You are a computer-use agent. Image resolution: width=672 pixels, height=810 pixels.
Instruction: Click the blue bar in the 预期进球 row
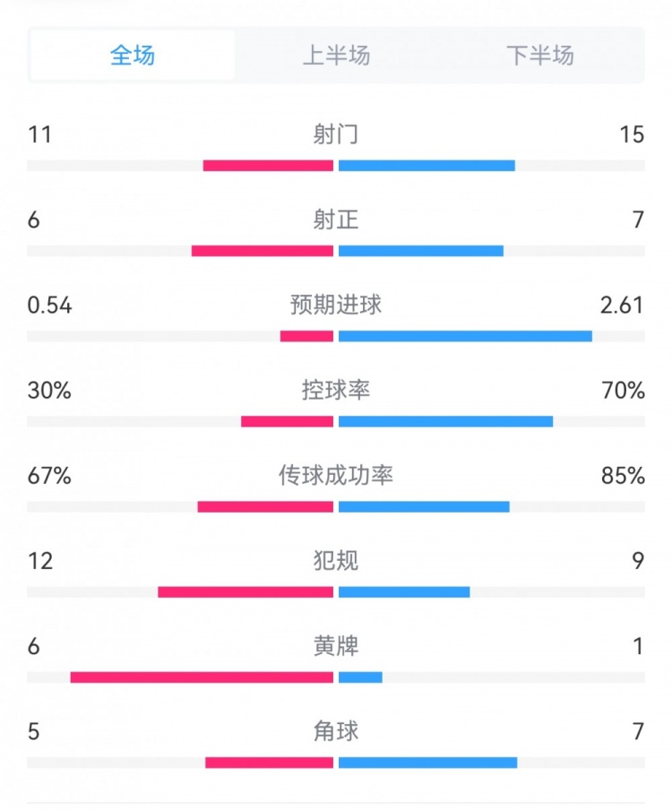pyautogui.click(x=465, y=336)
